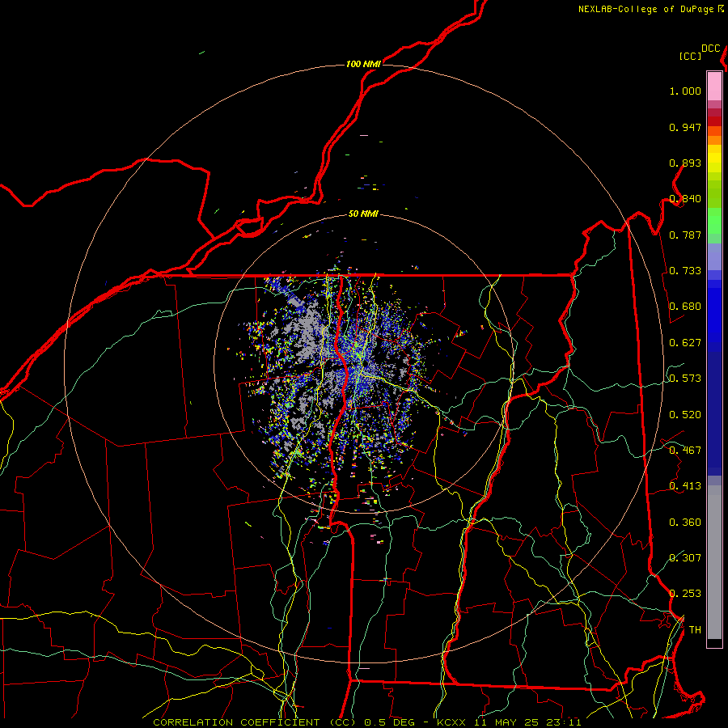
Task: Click the 0.680 value on the legend
Action: pos(685,307)
